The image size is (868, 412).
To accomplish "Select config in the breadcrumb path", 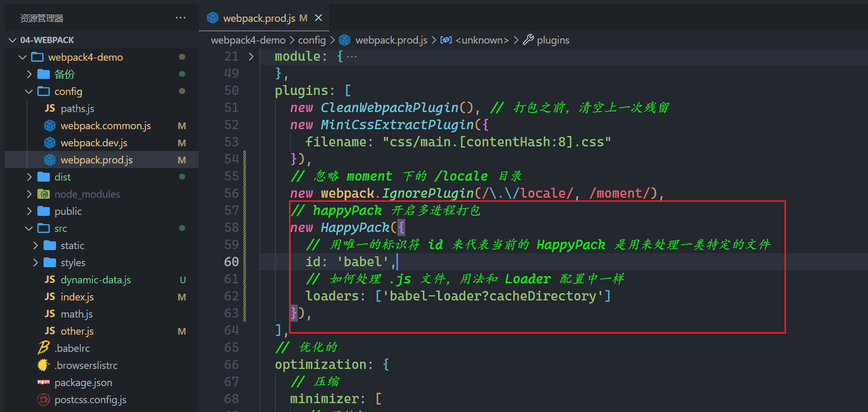I will pos(312,40).
